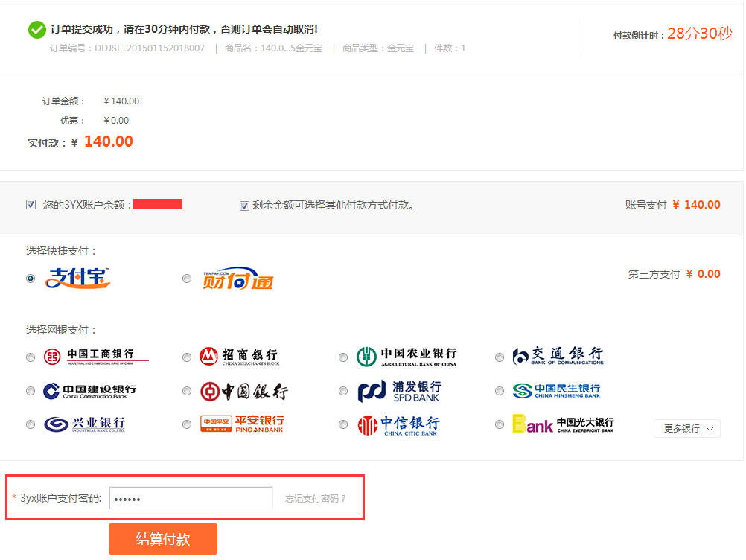Toggle the 剩余金额可选择其他付款方式 checkbox
Image resolution: width=746 pixels, height=560 pixels.
click(x=244, y=206)
